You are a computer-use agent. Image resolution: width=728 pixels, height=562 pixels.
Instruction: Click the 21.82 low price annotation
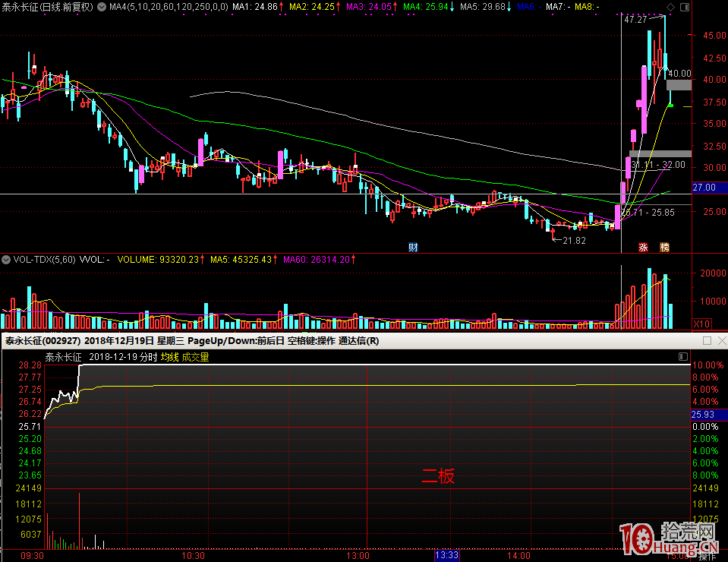(x=574, y=240)
